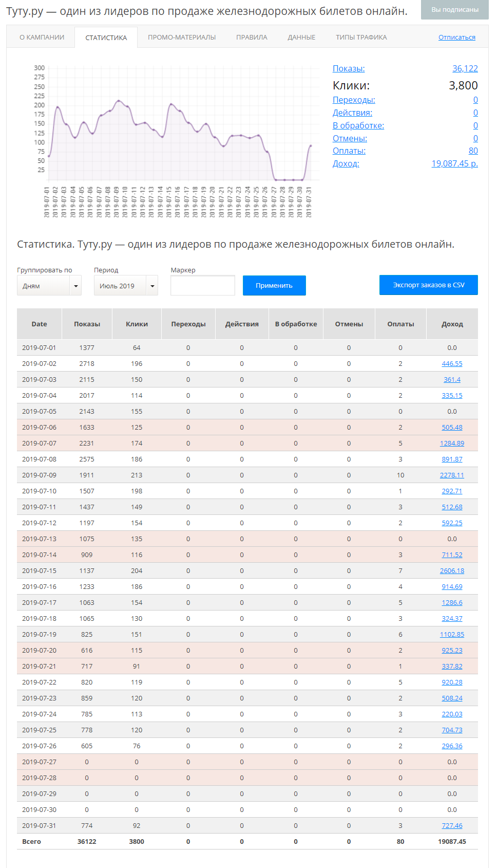
Task: Click the Маркер input field
Action: coord(202,286)
